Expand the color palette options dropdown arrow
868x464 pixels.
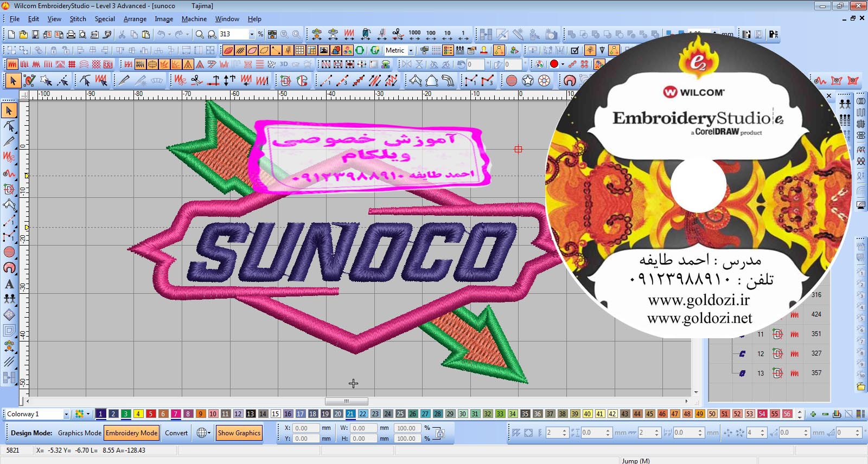coord(88,414)
